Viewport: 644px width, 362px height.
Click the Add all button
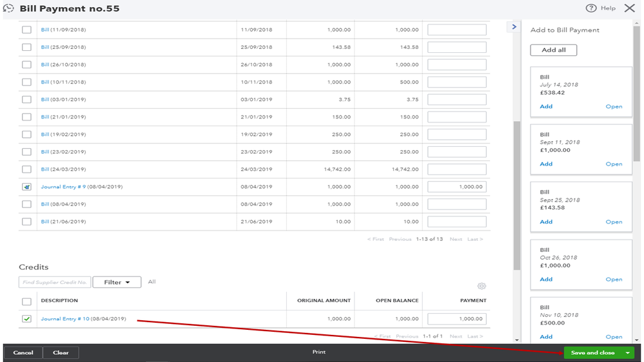[553, 50]
